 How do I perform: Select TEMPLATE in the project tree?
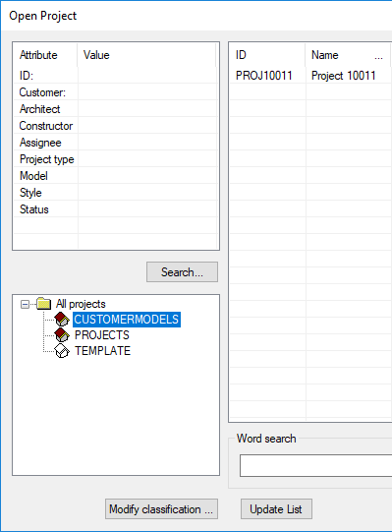point(102,350)
